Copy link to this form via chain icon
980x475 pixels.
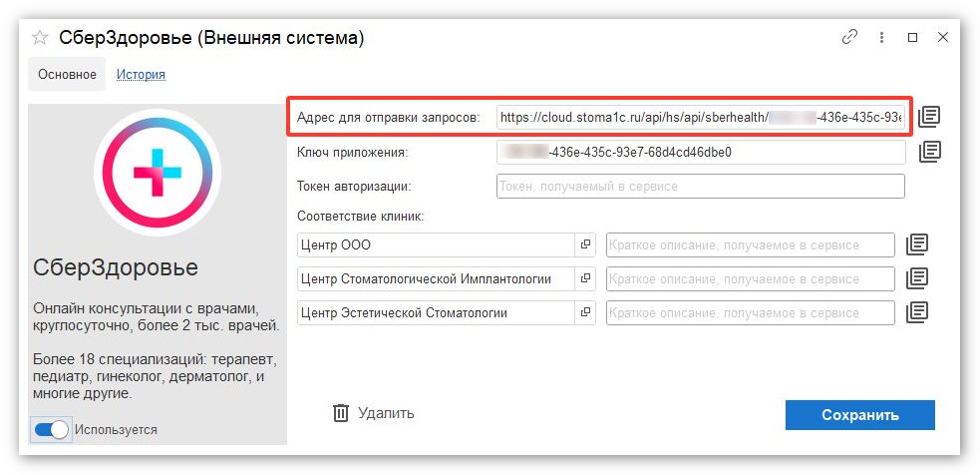[x=849, y=37]
